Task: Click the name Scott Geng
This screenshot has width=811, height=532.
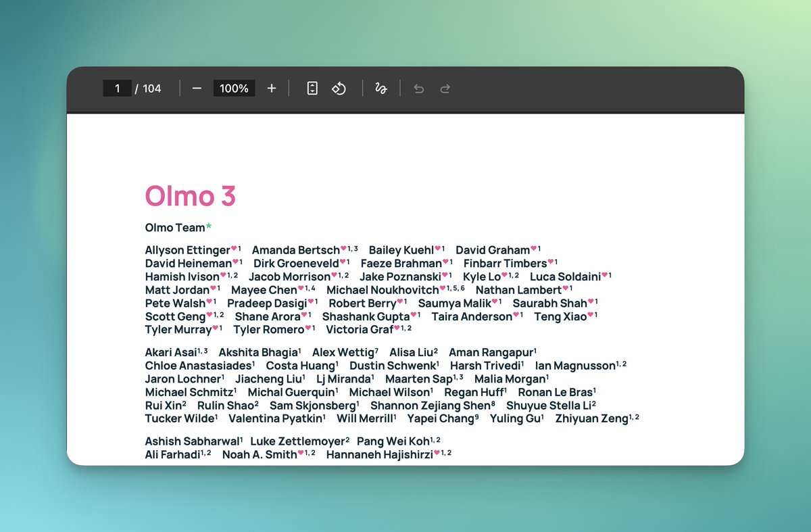Action: (x=176, y=316)
